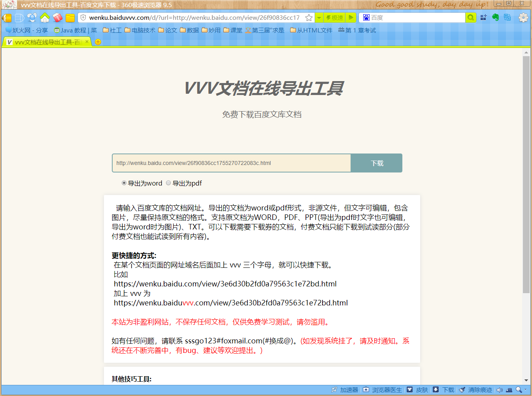Click the 更快捷的方式: heading

[134, 256]
